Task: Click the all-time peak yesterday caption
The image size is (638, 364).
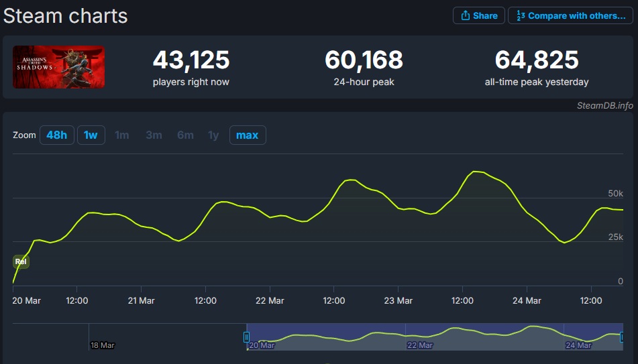Action: (537, 82)
